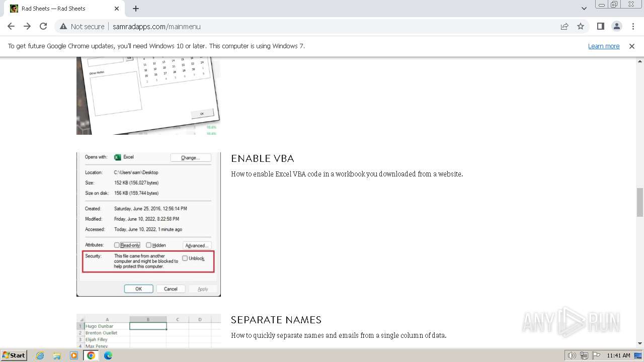Click the Enable VBA description text
Image resolution: width=644 pixels, height=362 pixels.
(x=347, y=174)
